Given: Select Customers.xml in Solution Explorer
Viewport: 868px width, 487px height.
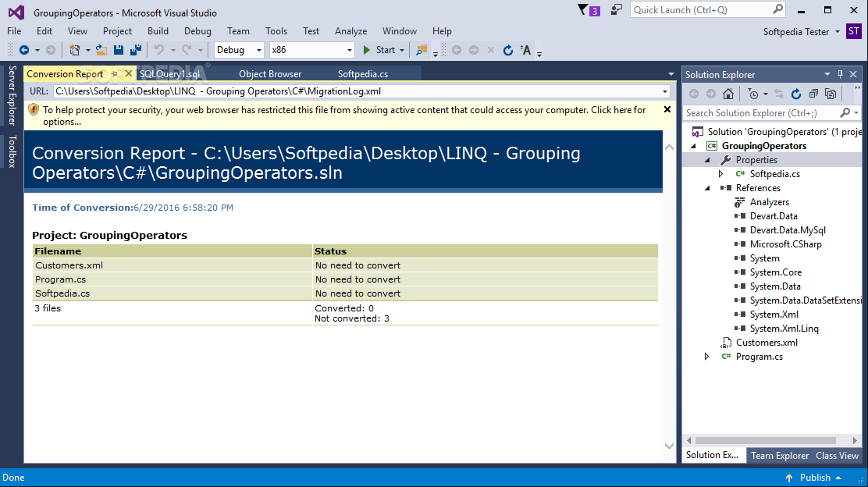Looking at the screenshot, I should (767, 343).
